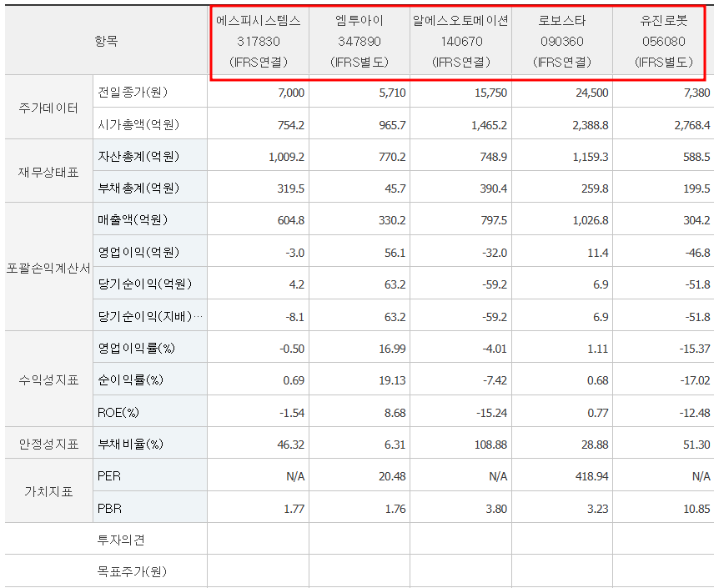Click the 매출액(억원) row label

[132, 219]
